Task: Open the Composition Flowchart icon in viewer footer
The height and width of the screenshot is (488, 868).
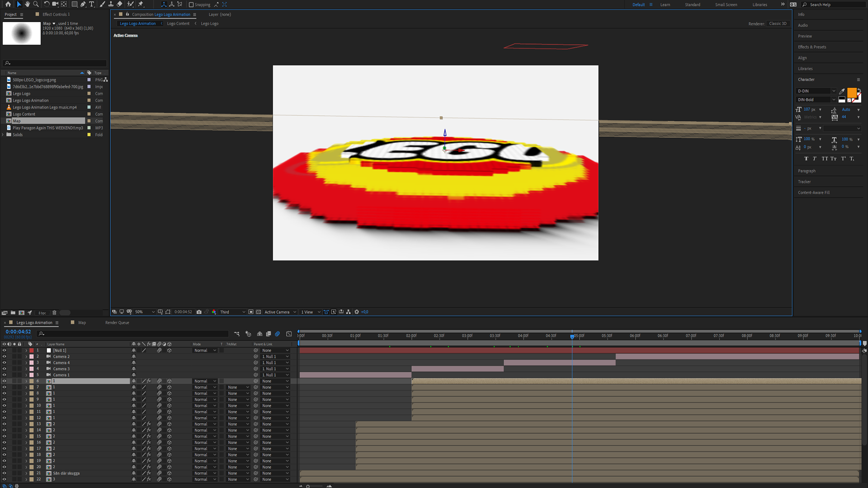Action: tap(349, 312)
